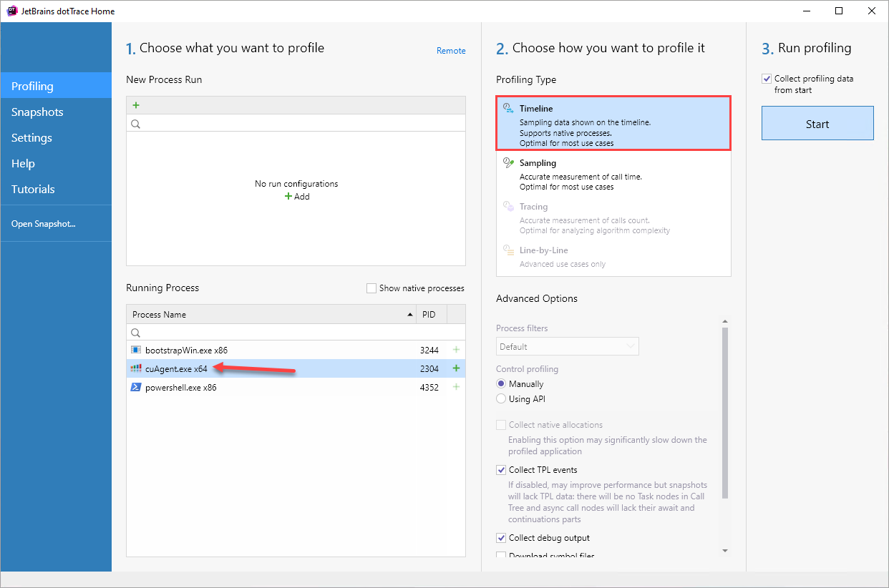Click the dotTrace logo in title bar
The height and width of the screenshot is (588, 889).
point(12,11)
